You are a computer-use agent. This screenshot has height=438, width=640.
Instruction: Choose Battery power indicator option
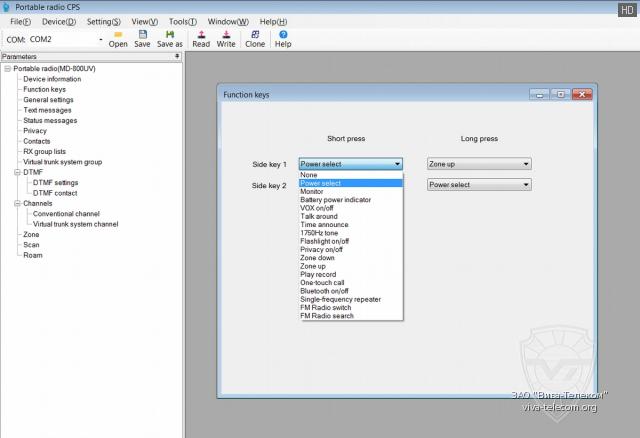[x=351, y=200]
